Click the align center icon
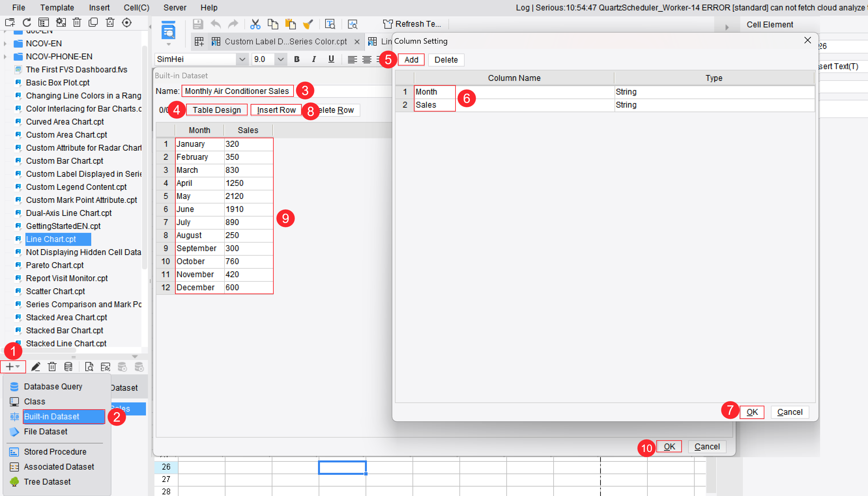Viewport: 868px width, 496px height. (x=367, y=60)
